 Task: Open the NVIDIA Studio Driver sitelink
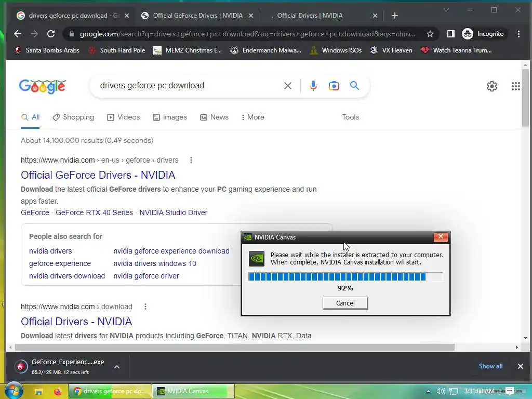tap(174, 212)
